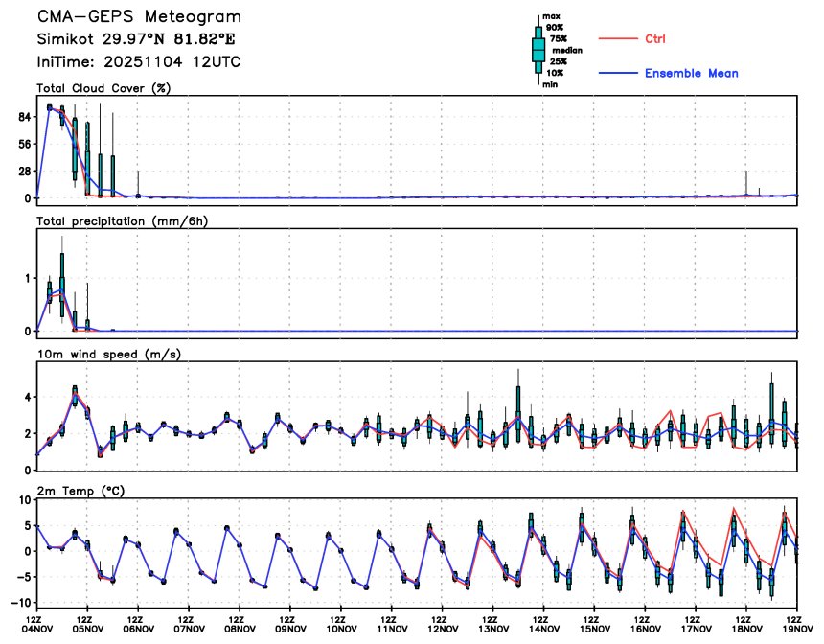Click the IniTime 20251104 12UTC text

click(x=138, y=61)
